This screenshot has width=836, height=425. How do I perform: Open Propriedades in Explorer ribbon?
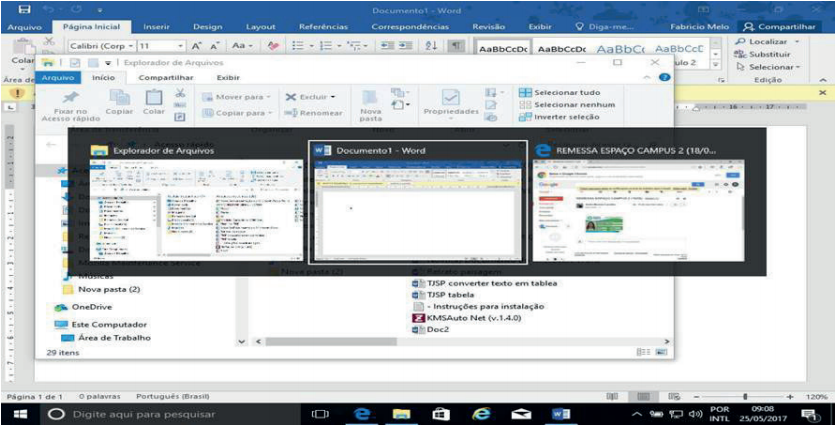coord(451,102)
